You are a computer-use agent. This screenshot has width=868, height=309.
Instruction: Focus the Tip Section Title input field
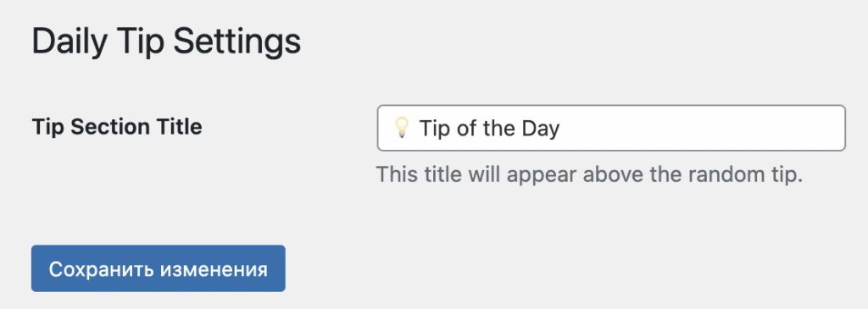pyautogui.click(x=611, y=128)
